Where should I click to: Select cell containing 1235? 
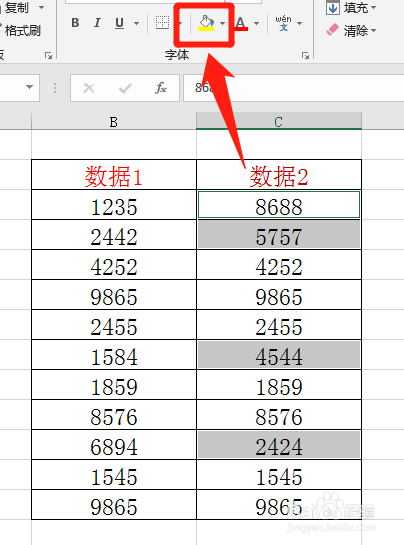coord(114,205)
